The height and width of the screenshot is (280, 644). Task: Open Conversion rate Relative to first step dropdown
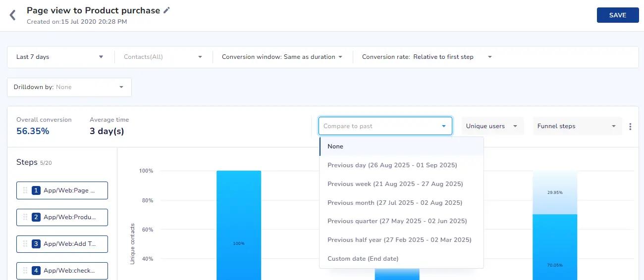coord(427,57)
